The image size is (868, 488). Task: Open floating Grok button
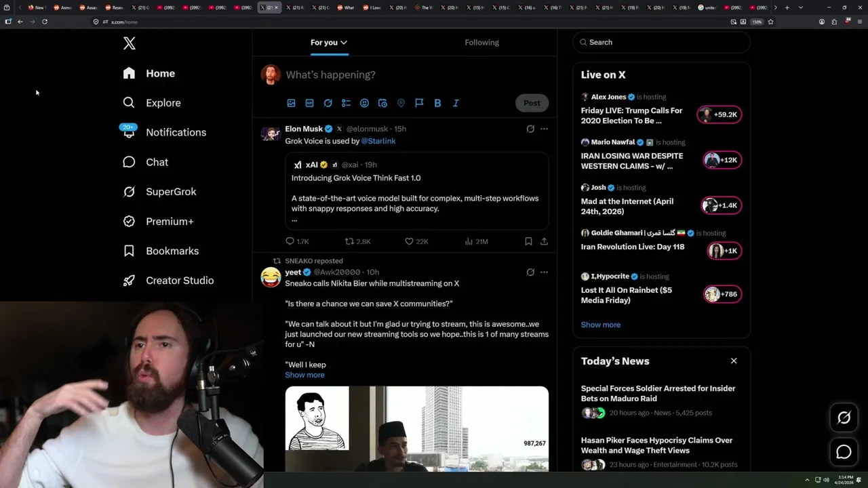pyautogui.click(x=844, y=418)
